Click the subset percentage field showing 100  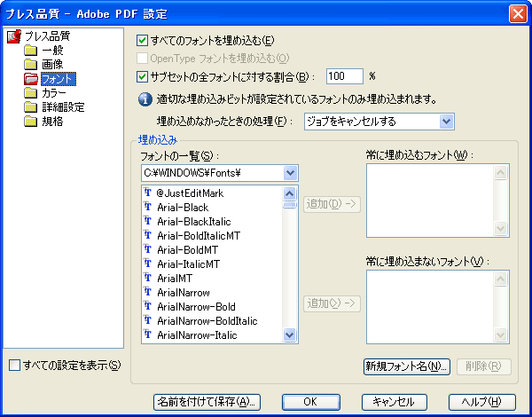[345, 76]
